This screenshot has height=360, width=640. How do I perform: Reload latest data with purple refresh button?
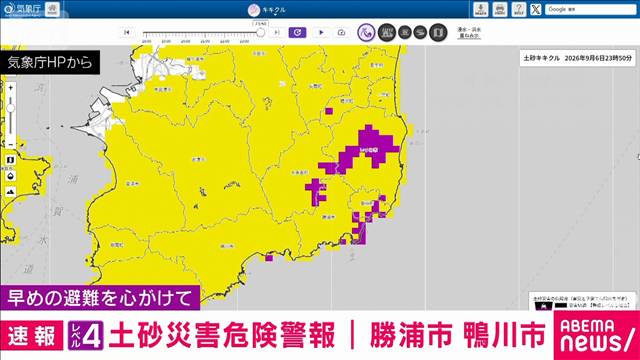[x=297, y=32]
